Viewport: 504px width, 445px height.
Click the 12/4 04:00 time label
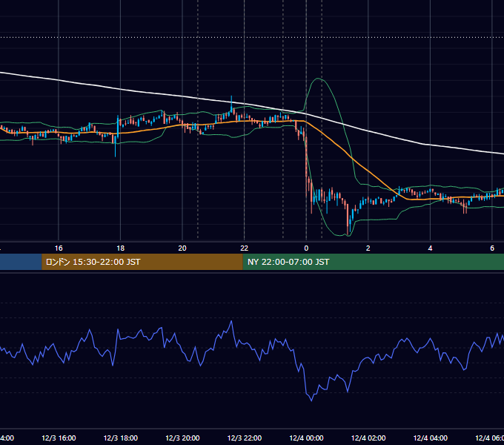430,438
